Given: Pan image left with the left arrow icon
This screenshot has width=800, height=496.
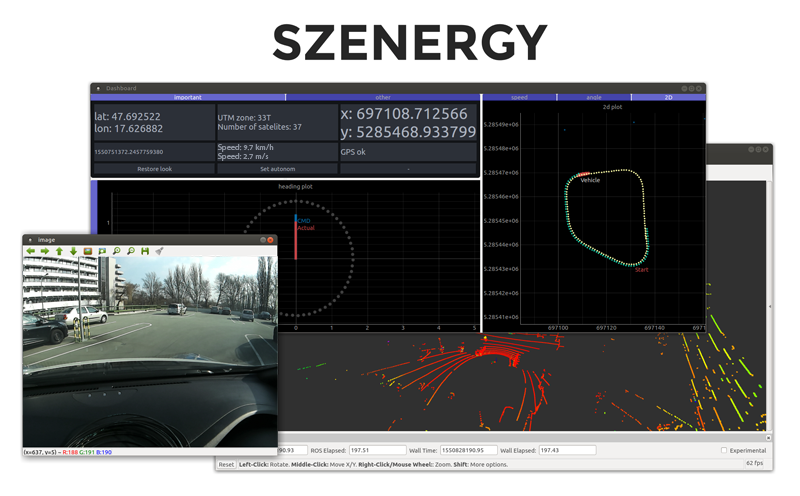Looking at the screenshot, I should click(x=31, y=251).
